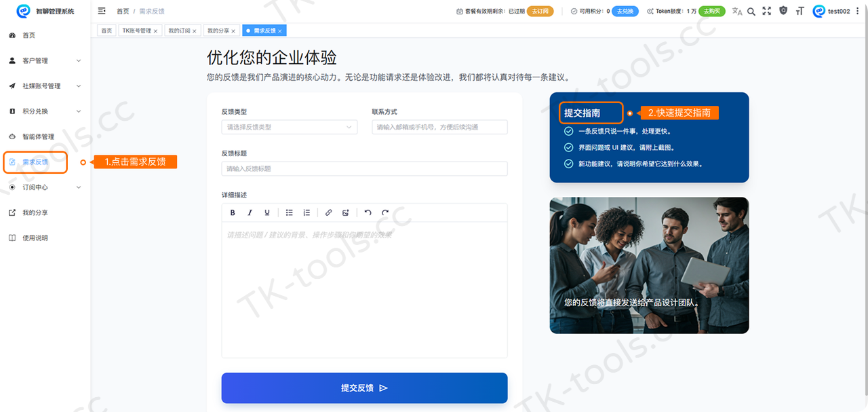Click 首页 in the breadcrumb

[123, 12]
